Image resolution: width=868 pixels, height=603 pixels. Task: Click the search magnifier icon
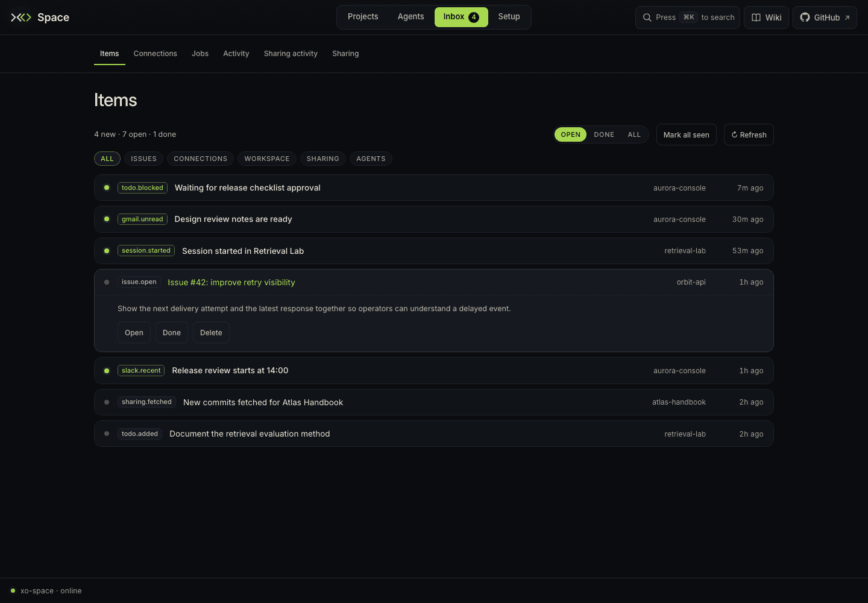coord(647,17)
